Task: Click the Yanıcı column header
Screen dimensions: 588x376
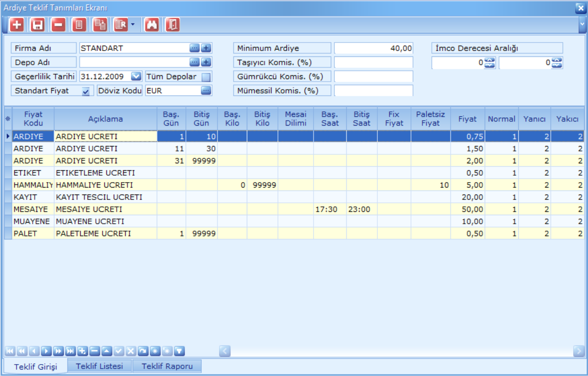Action: point(535,119)
